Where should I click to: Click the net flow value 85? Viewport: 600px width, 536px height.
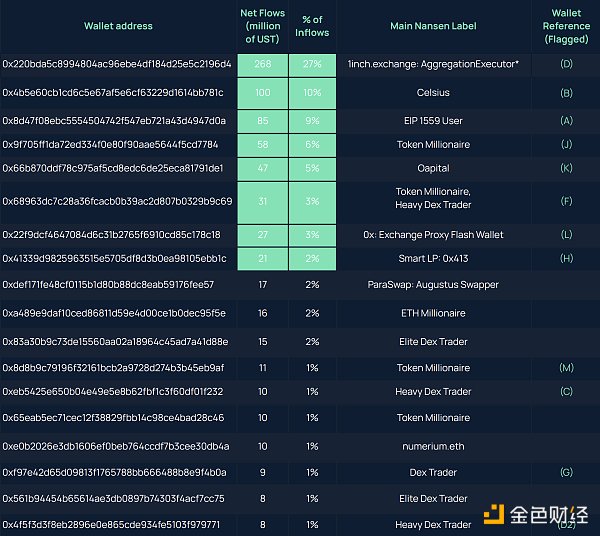click(262, 121)
